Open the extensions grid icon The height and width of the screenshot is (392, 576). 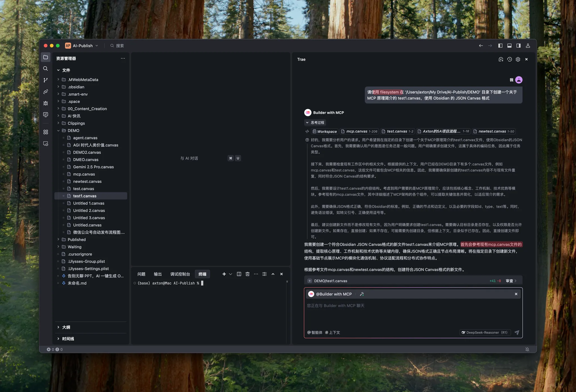(x=46, y=132)
